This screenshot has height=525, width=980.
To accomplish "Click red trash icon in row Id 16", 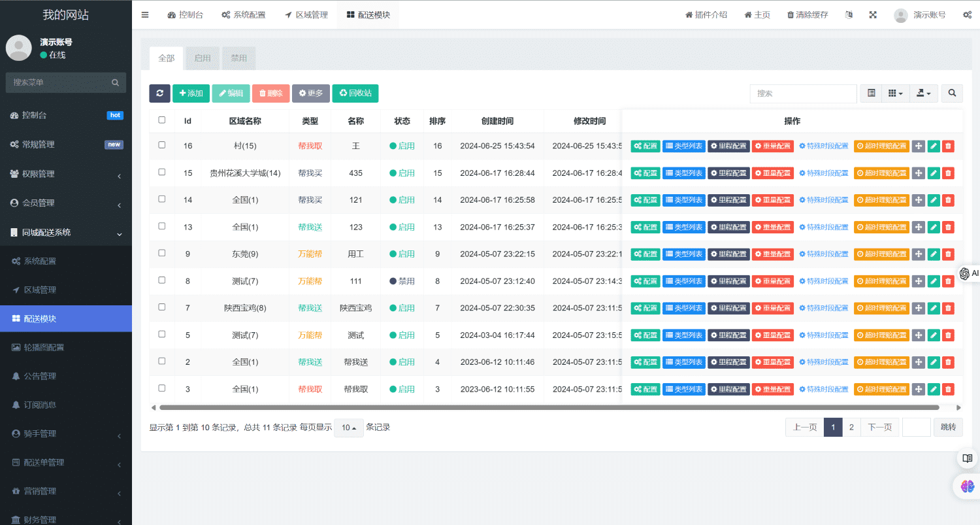I will coord(949,146).
